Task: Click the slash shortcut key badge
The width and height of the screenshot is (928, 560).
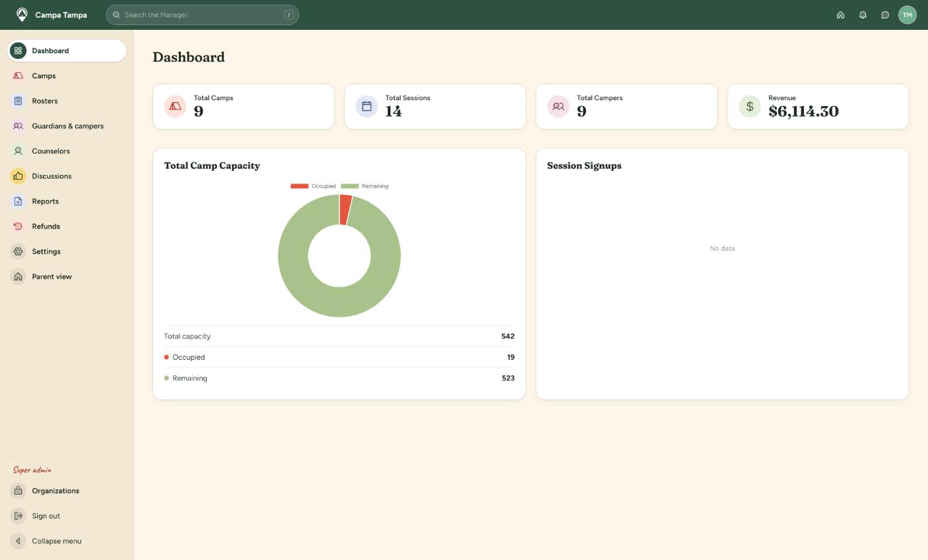Action: (x=288, y=15)
